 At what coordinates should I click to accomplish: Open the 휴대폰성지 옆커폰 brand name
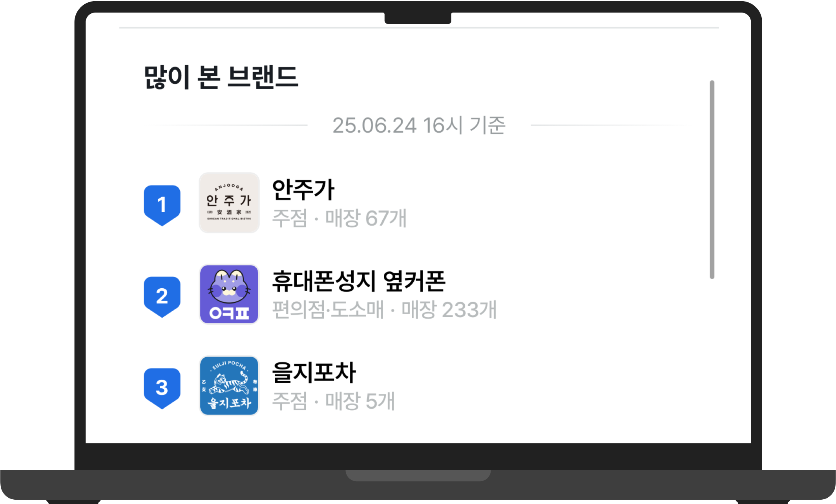click(x=359, y=281)
